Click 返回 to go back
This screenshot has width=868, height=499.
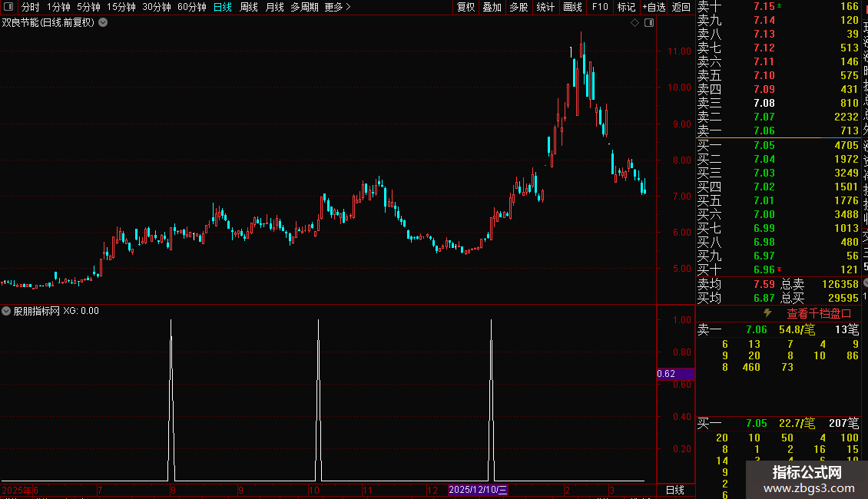[681, 7]
